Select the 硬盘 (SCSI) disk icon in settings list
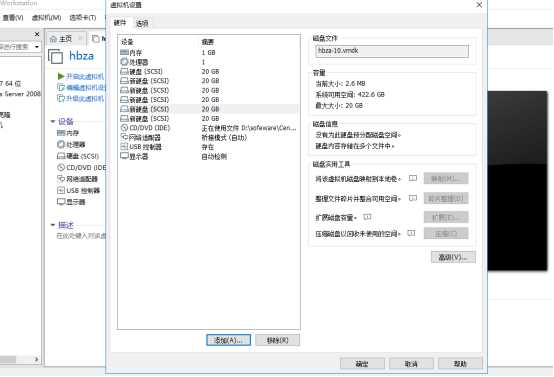 124,72
